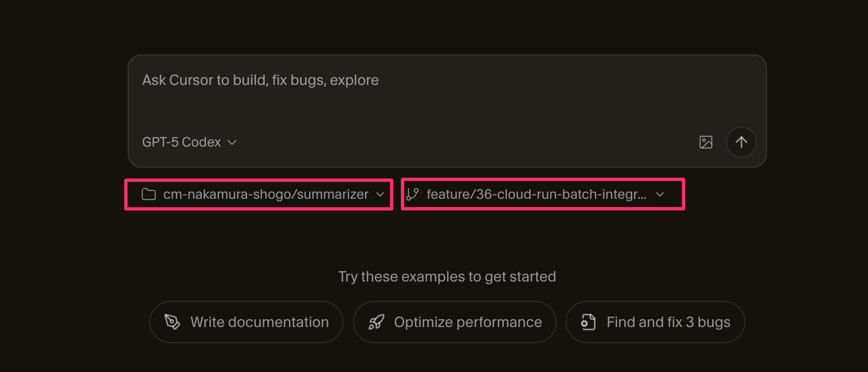Click the pen icon on Write documentation
Screen dimensions: 868x372
(x=172, y=322)
